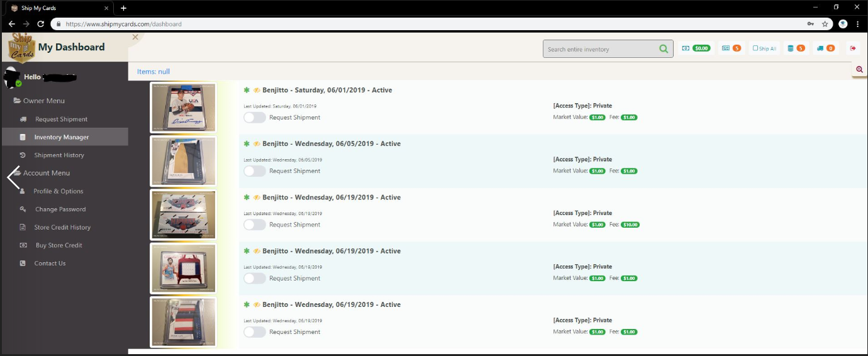
Task: Click the green asterisk on the $10.00 fee row
Action: pyautogui.click(x=247, y=197)
